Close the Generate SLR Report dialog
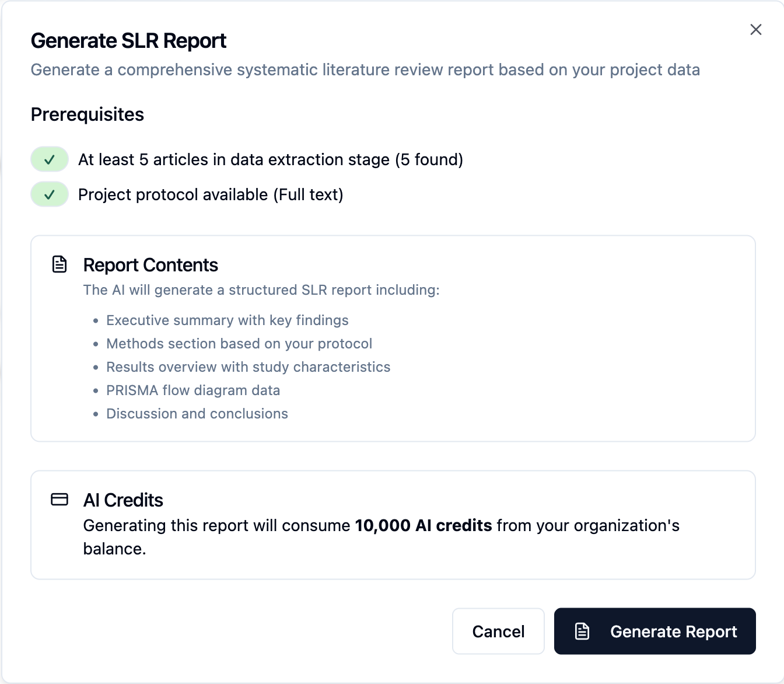784x684 pixels. coord(755,30)
